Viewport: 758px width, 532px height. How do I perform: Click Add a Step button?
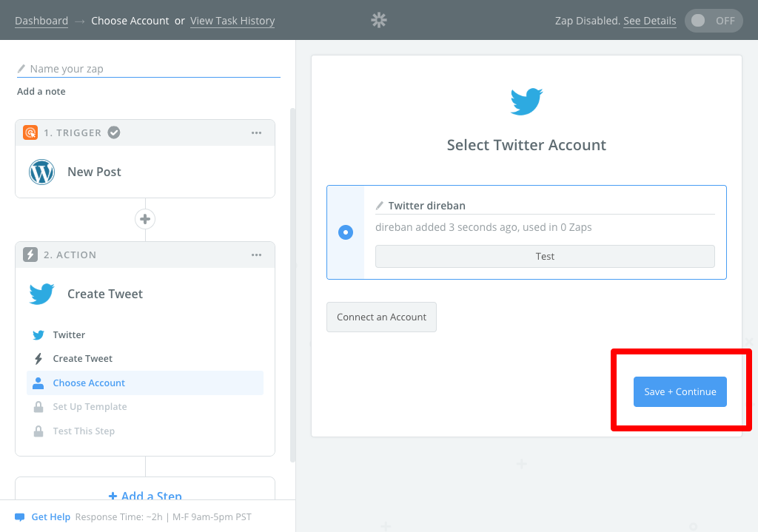point(145,494)
